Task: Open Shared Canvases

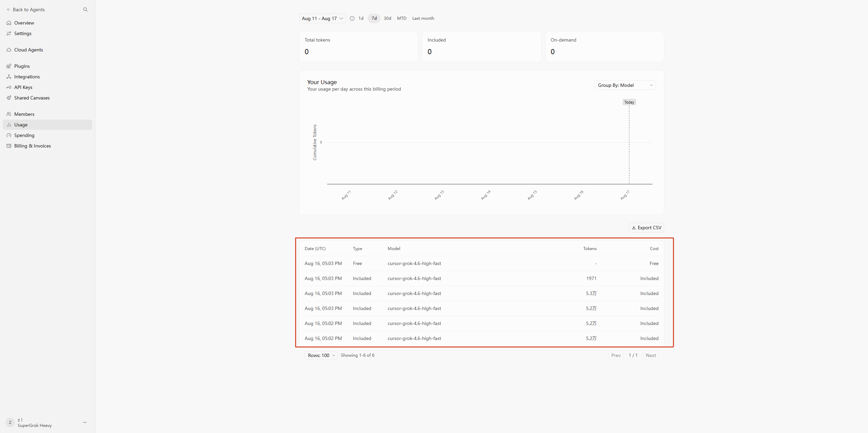Action: (47, 98)
